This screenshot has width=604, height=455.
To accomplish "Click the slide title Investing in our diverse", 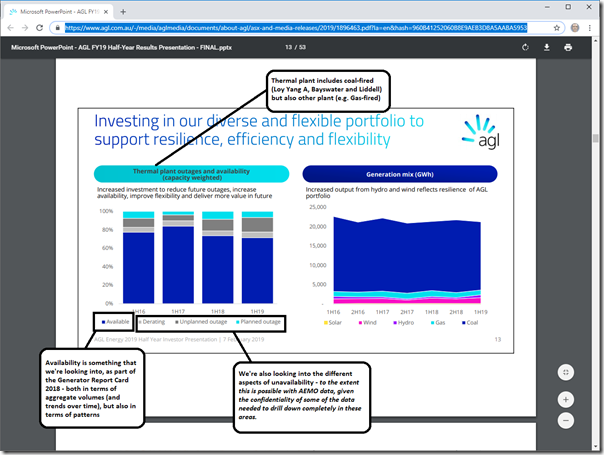I will [x=259, y=130].
